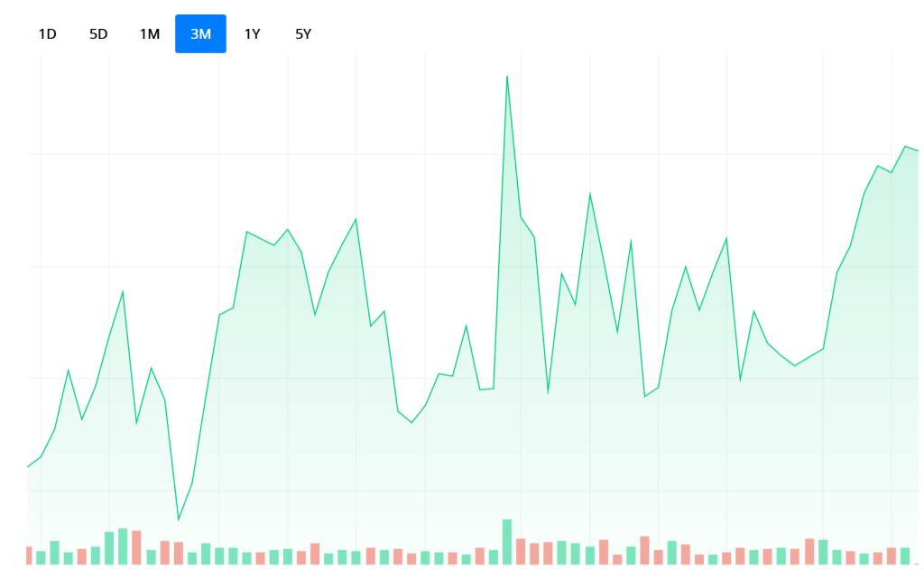
Task: Select the 5D range tab
Action: [x=98, y=34]
